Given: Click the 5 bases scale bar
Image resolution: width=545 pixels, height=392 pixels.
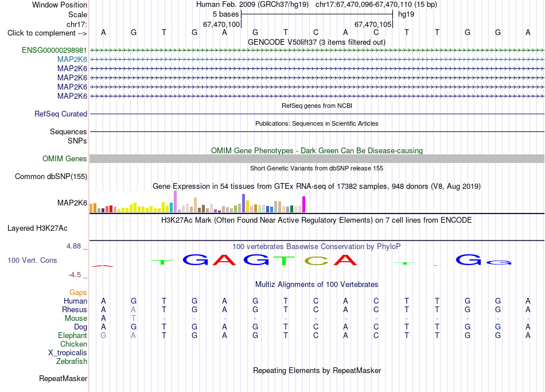Looking at the screenshot, I should pos(317,14).
